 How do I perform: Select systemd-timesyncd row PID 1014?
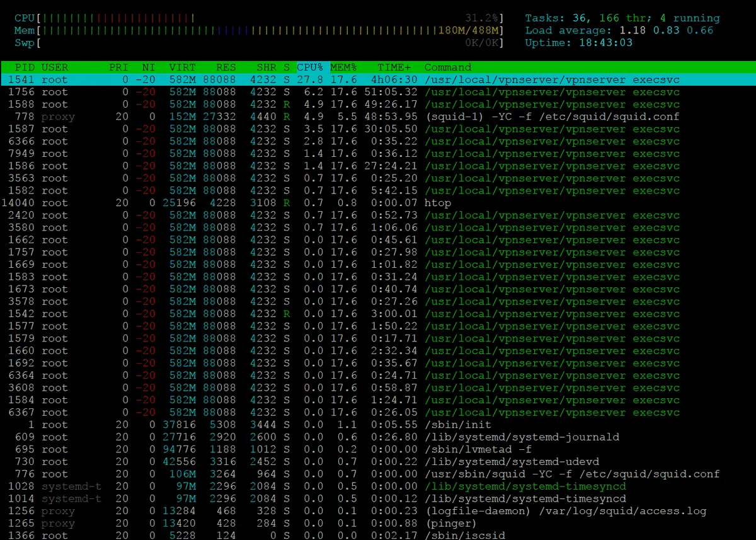[x=378, y=498]
